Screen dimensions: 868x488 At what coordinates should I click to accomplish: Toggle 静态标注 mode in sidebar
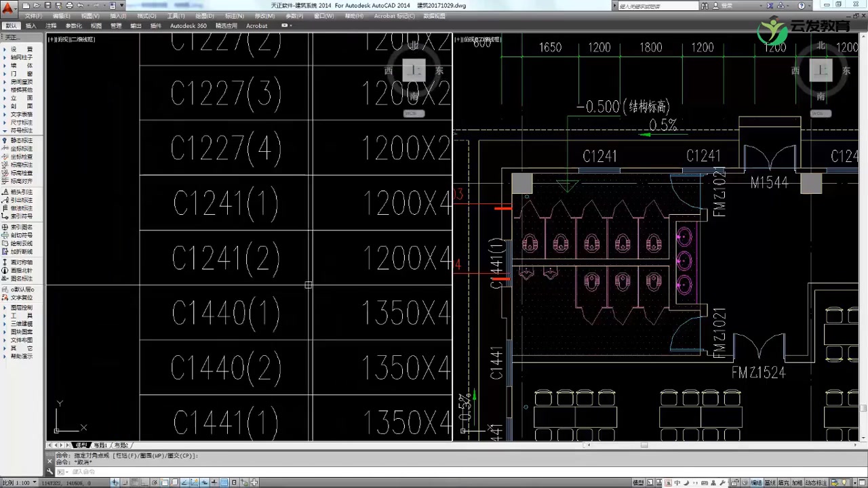(x=18, y=140)
